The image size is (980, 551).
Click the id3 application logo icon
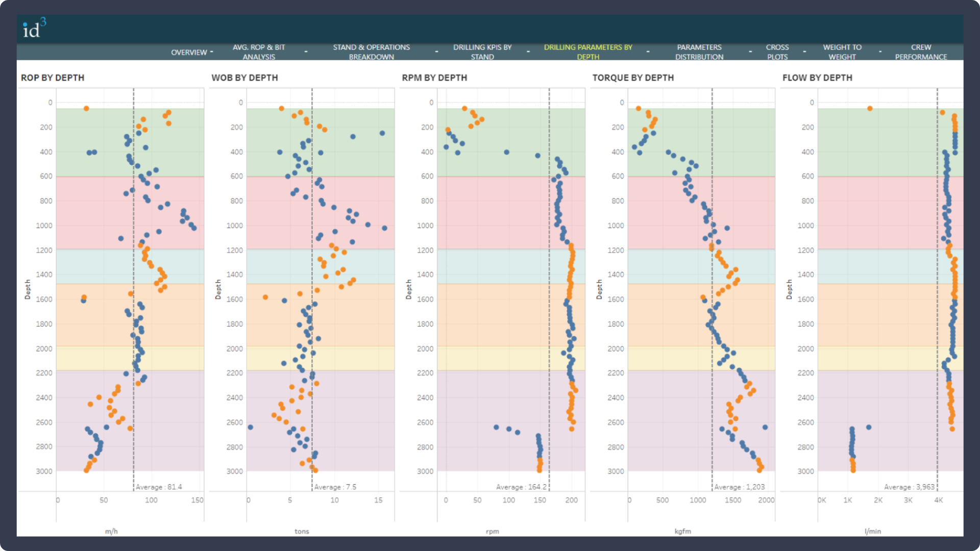tap(33, 27)
